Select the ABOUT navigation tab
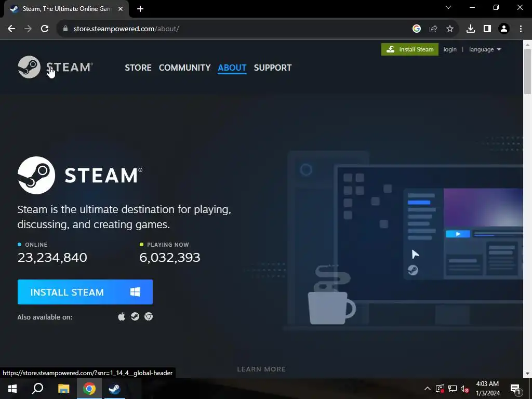The image size is (532, 399). [232, 68]
